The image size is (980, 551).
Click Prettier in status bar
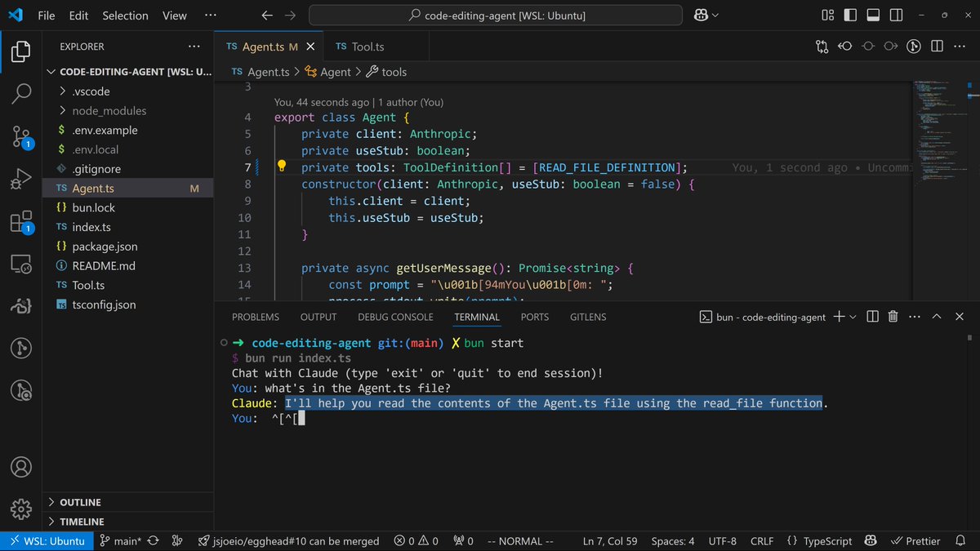(915, 540)
